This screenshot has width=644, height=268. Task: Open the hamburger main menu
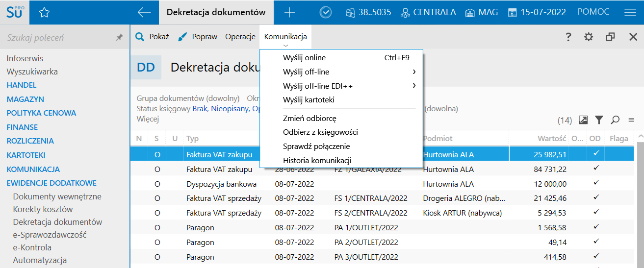pyautogui.click(x=630, y=12)
